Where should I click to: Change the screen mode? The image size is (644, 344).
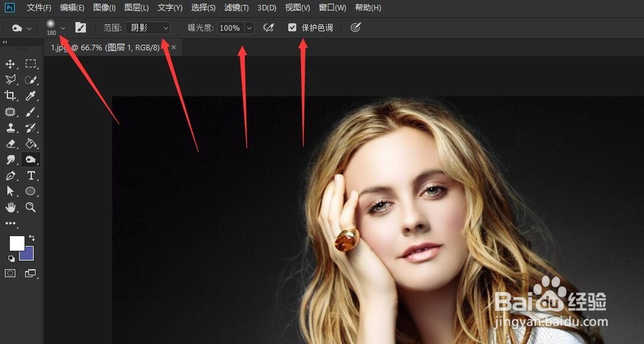[x=31, y=273]
